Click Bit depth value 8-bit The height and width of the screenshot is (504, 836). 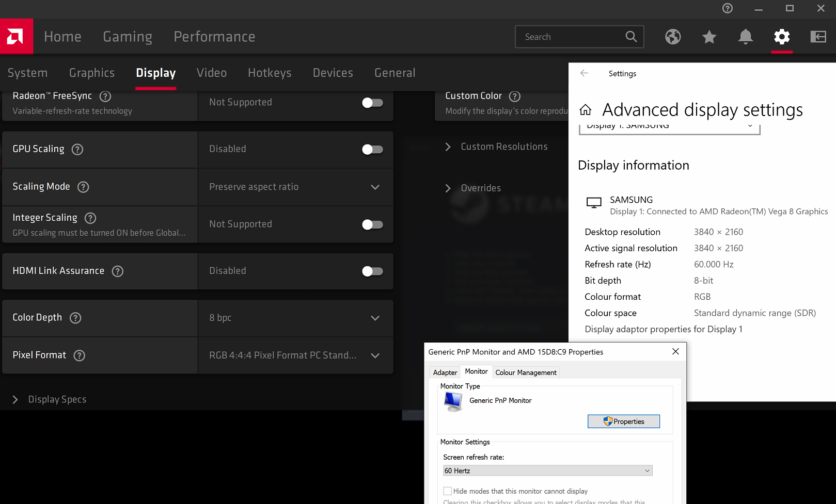(703, 281)
